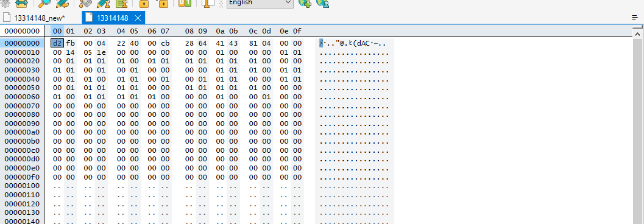Select the 13314148 file tab

pyautogui.click(x=113, y=18)
